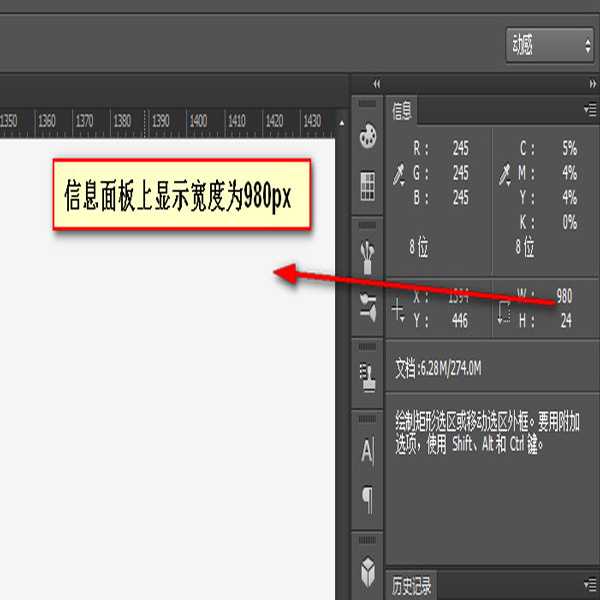Click the M value 4%
The height and width of the screenshot is (600, 600).
[x=569, y=173]
